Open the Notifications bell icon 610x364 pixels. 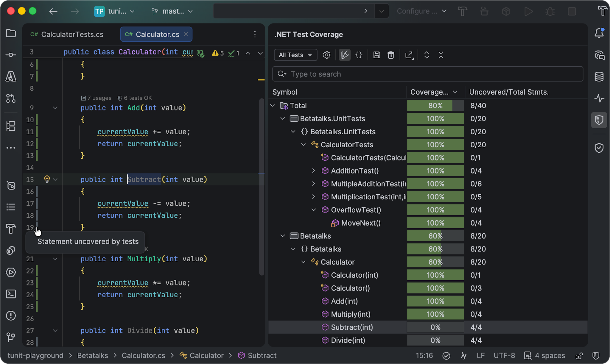click(x=599, y=33)
